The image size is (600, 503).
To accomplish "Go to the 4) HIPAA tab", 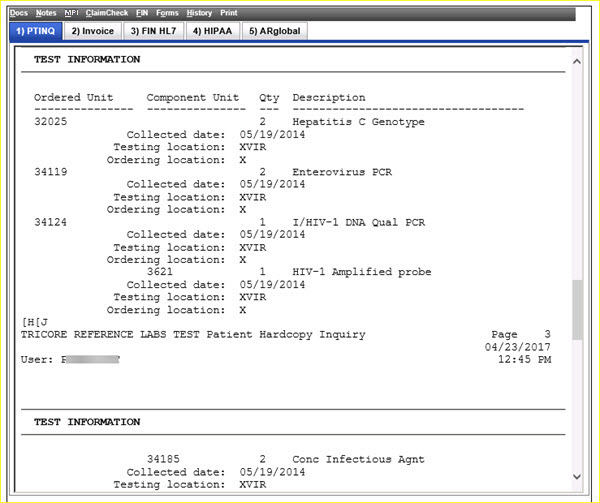I will click(211, 31).
